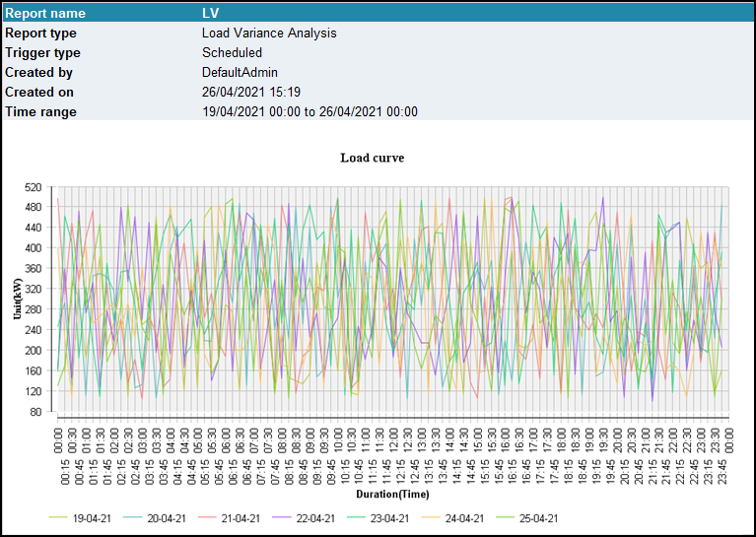Click the 25-04-21 legend entry
756x537 pixels.
coord(538,518)
